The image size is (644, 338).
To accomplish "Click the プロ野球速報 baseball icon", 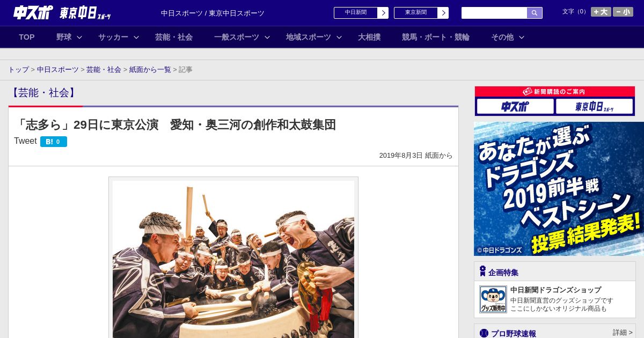I will [484, 333].
